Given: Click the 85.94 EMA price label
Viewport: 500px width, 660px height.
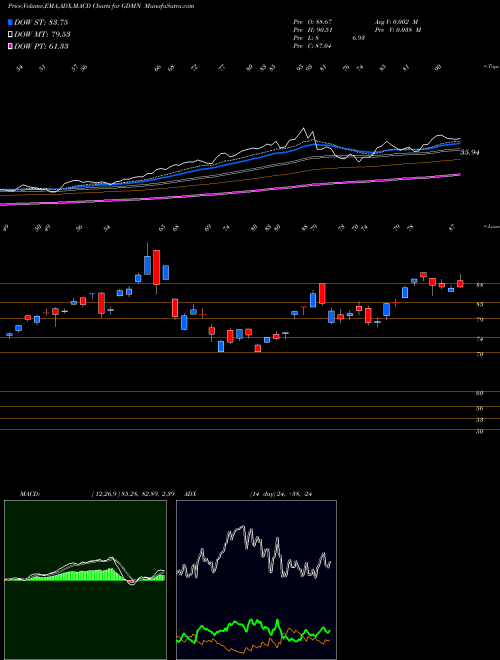Looking at the screenshot, I should (470, 152).
